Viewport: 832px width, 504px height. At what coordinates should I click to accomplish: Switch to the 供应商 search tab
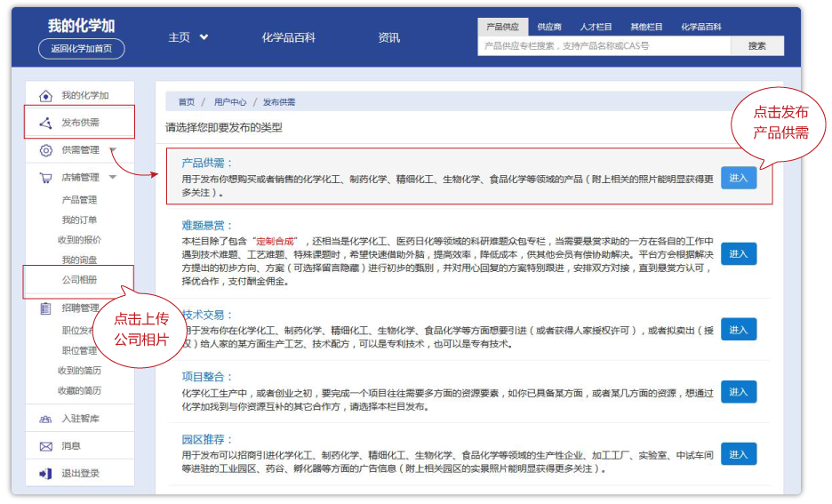[x=549, y=28]
